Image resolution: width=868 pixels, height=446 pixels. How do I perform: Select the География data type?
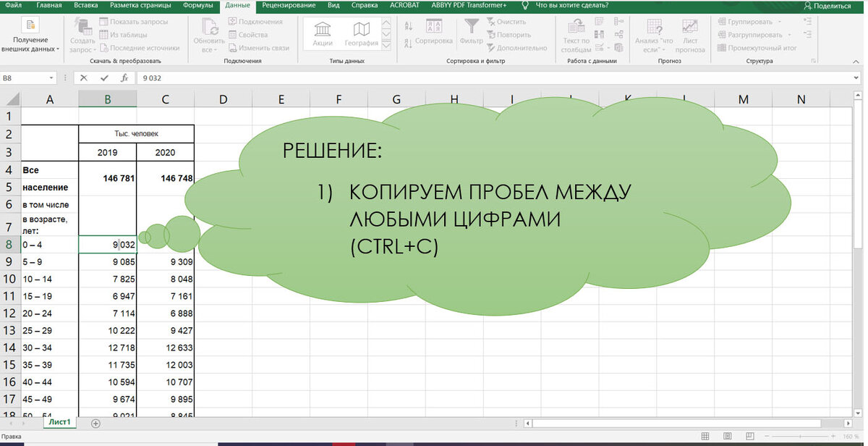pos(362,35)
